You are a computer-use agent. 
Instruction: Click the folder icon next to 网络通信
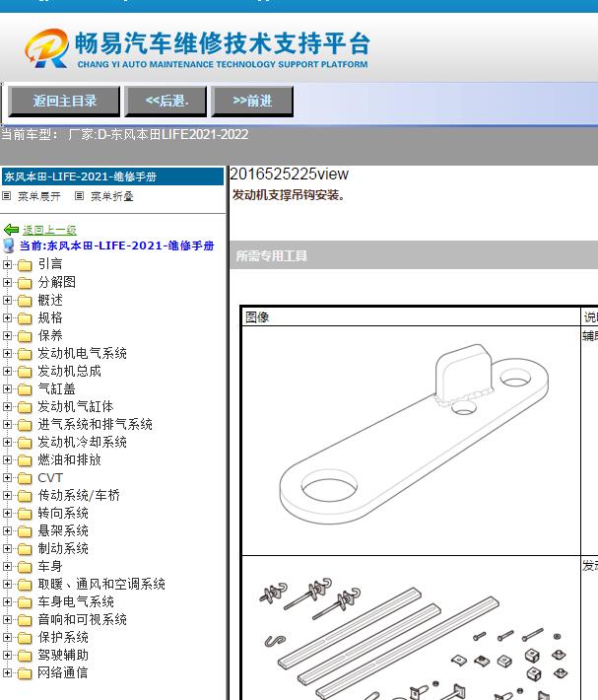[25, 673]
